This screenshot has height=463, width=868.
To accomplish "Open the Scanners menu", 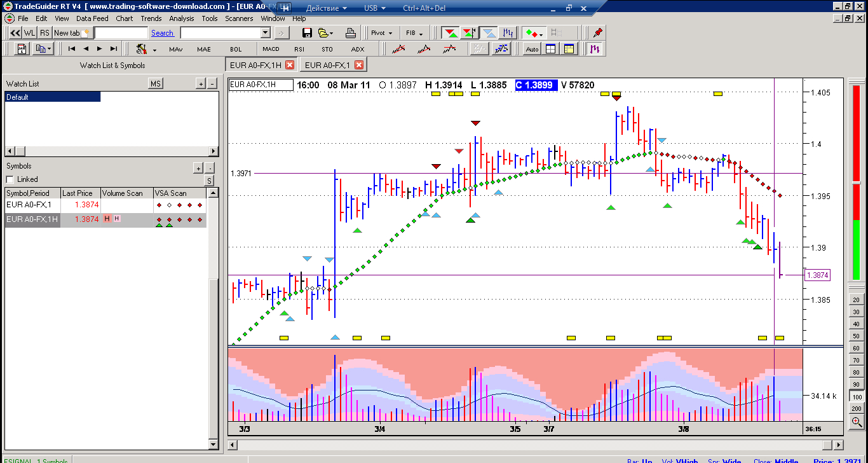I will pos(239,18).
